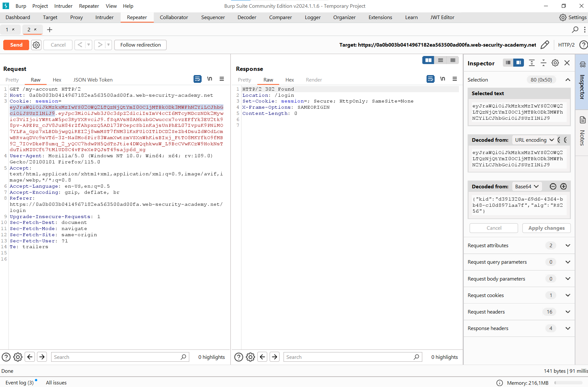Image resolution: width=588 pixels, height=387 pixels.
Task: Expand all Inspector sections
Action: coord(532,63)
